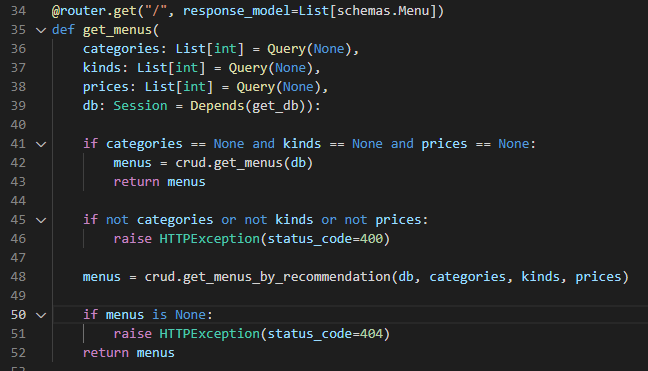Click line number 52 in the gutter
The image size is (648, 371).
18,353
